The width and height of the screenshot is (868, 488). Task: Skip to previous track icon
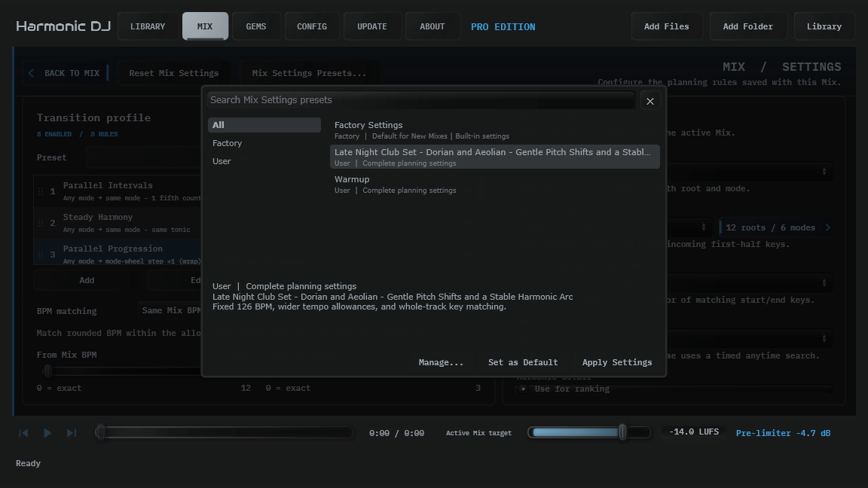coord(23,433)
